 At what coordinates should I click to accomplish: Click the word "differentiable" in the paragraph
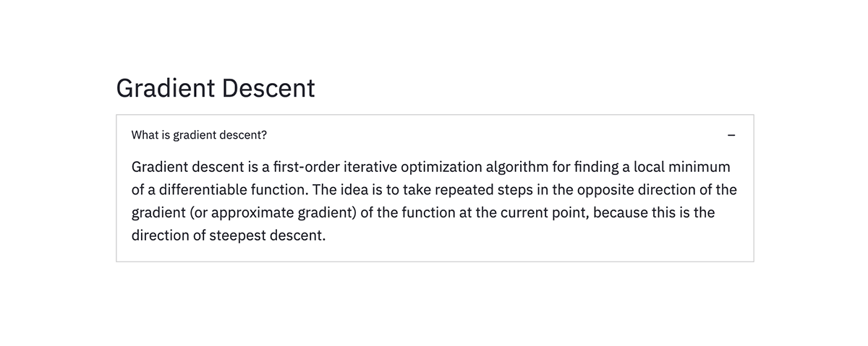197,191
